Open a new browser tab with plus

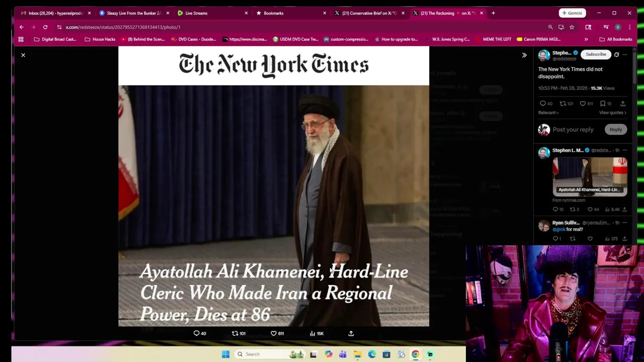(x=493, y=13)
